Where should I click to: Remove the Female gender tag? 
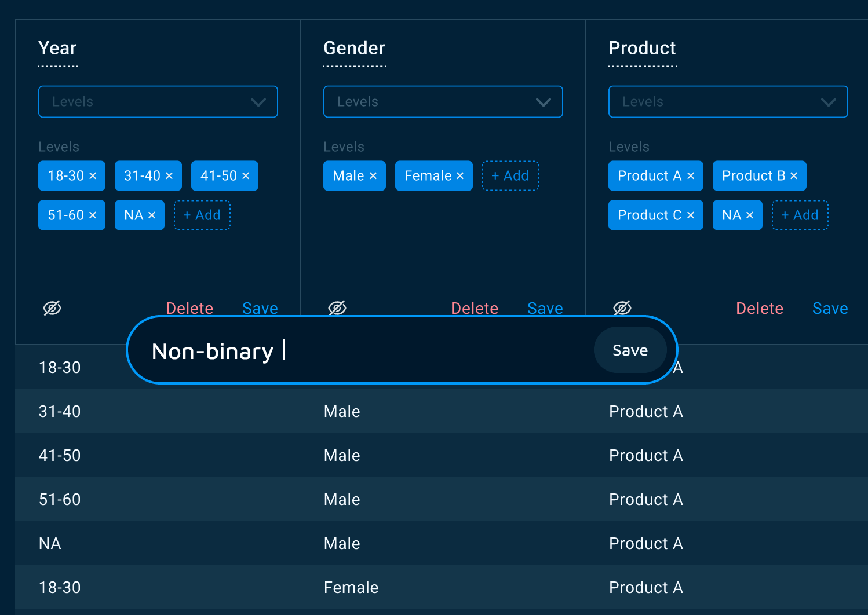pyautogui.click(x=460, y=176)
